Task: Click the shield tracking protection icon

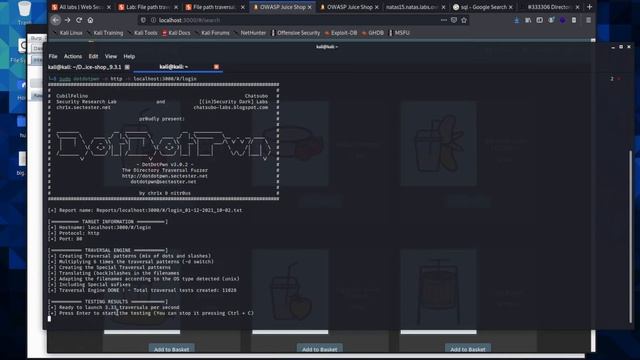Action: [x=143, y=20]
